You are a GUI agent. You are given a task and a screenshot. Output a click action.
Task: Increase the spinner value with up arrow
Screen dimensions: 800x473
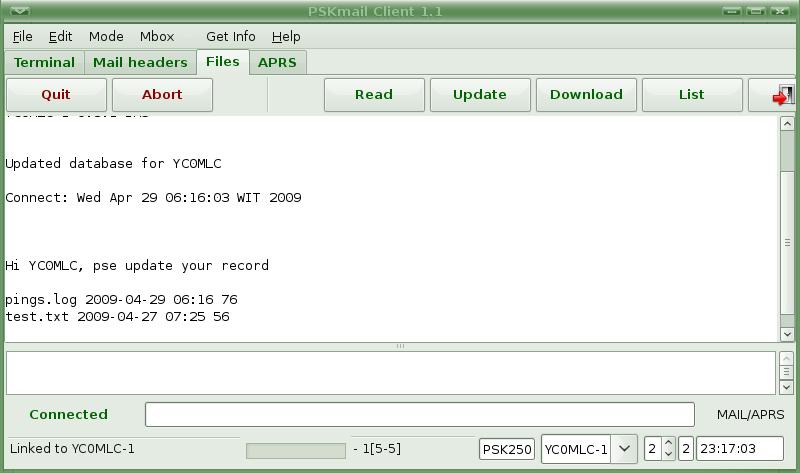(x=668, y=443)
